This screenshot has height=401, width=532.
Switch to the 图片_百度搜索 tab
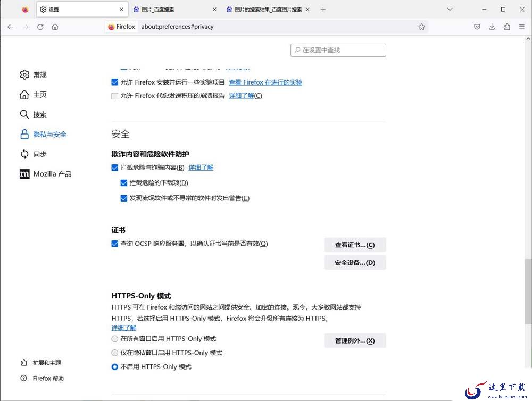[x=174, y=10]
